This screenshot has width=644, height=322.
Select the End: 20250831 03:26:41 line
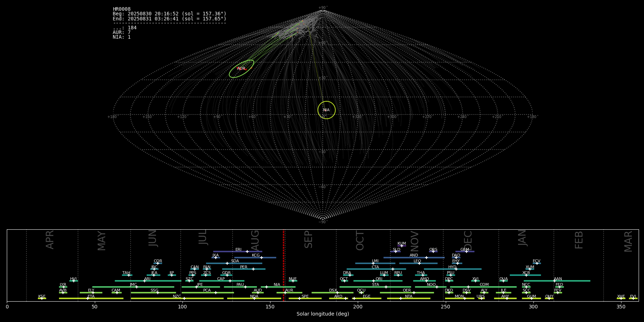170,19
